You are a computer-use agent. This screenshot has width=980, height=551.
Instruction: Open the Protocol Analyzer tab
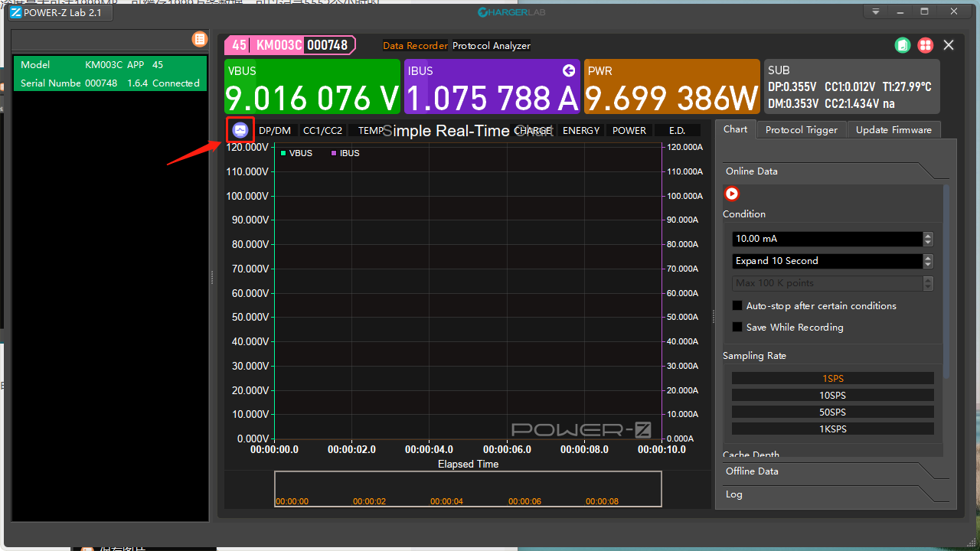pos(491,45)
